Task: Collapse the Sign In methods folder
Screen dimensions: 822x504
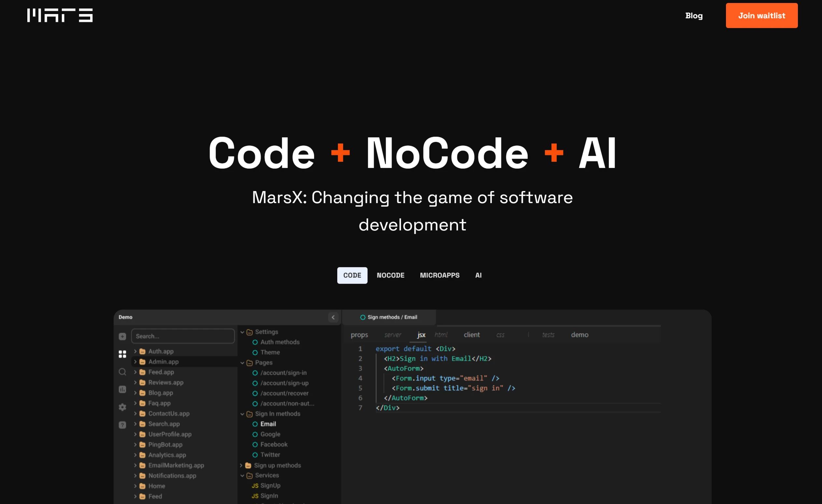Action: (242, 414)
